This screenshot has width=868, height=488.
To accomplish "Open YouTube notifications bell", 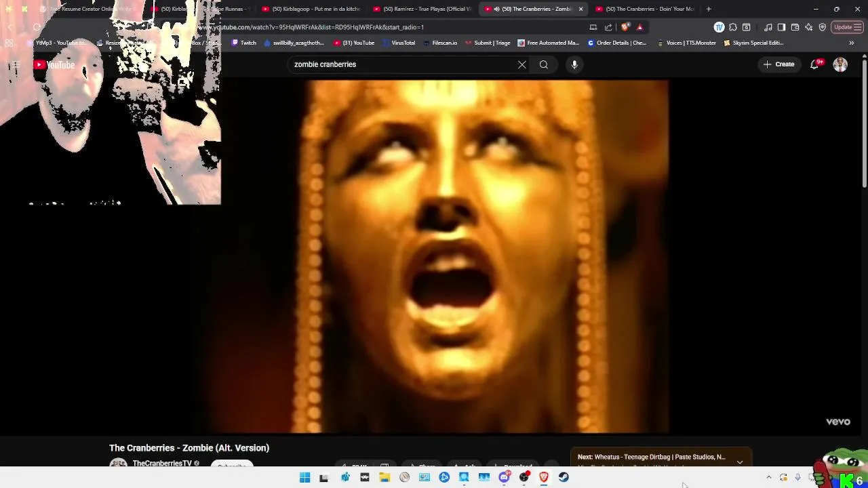I will [814, 64].
